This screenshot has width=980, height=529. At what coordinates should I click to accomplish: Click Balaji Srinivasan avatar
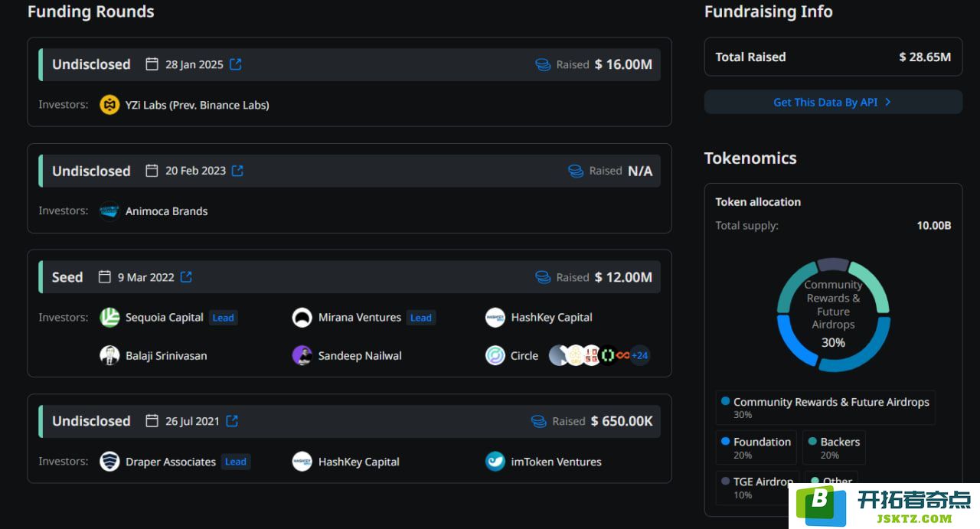click(x=109, y=355)
